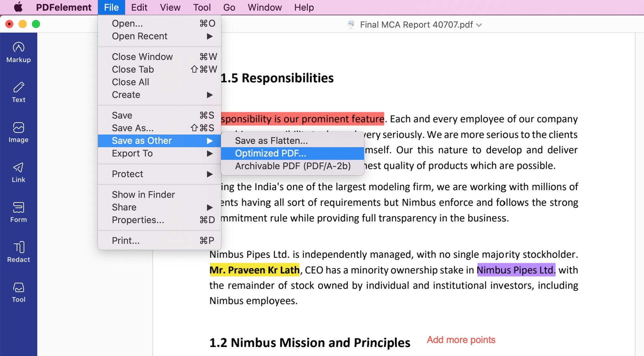
Task: Open the View menu
Action: pyautogui.click(x=170, y=7)
